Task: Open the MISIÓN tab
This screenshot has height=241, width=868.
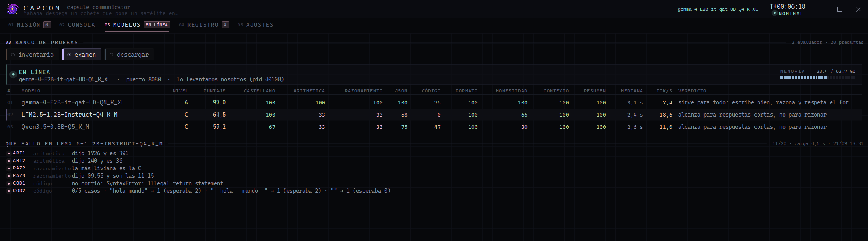Action: [29, 25]
